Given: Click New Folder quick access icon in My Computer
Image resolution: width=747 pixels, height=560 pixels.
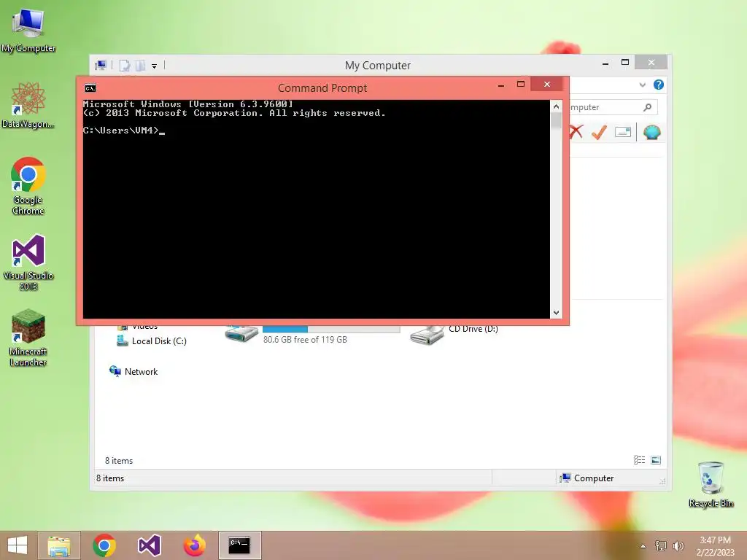Looking at the screenshot, I should coord(141,65).
